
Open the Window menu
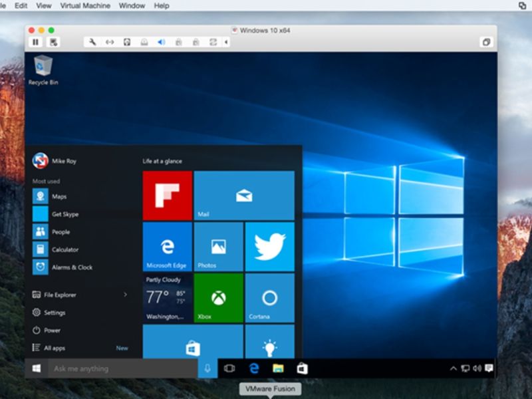tap(132, 6)
